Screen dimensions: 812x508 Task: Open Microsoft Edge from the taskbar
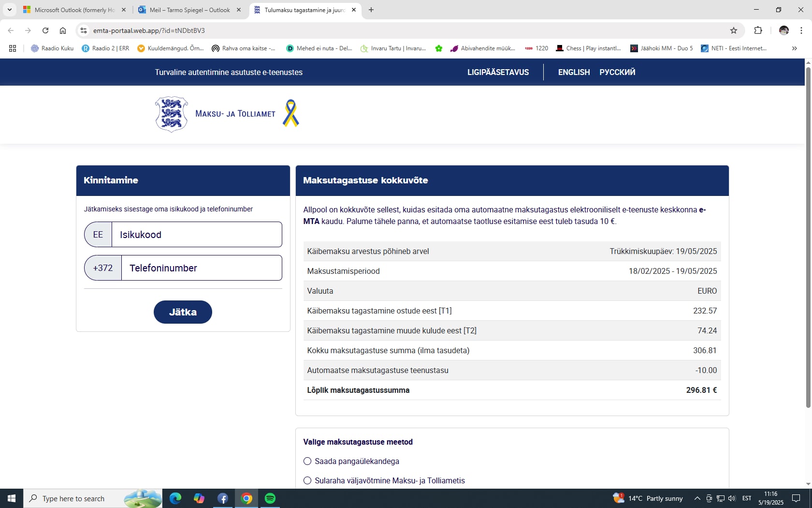(175, 498)
